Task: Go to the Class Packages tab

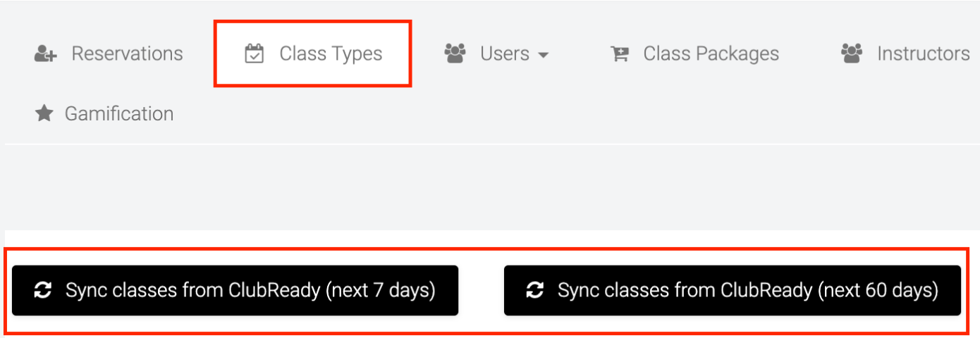Action: pyautogui.click(x=710, y=54)
